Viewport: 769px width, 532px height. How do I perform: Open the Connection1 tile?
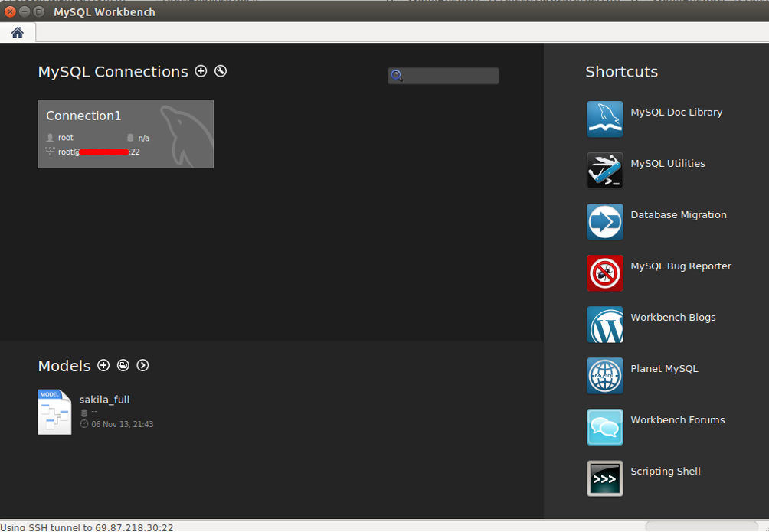point(126,134)
